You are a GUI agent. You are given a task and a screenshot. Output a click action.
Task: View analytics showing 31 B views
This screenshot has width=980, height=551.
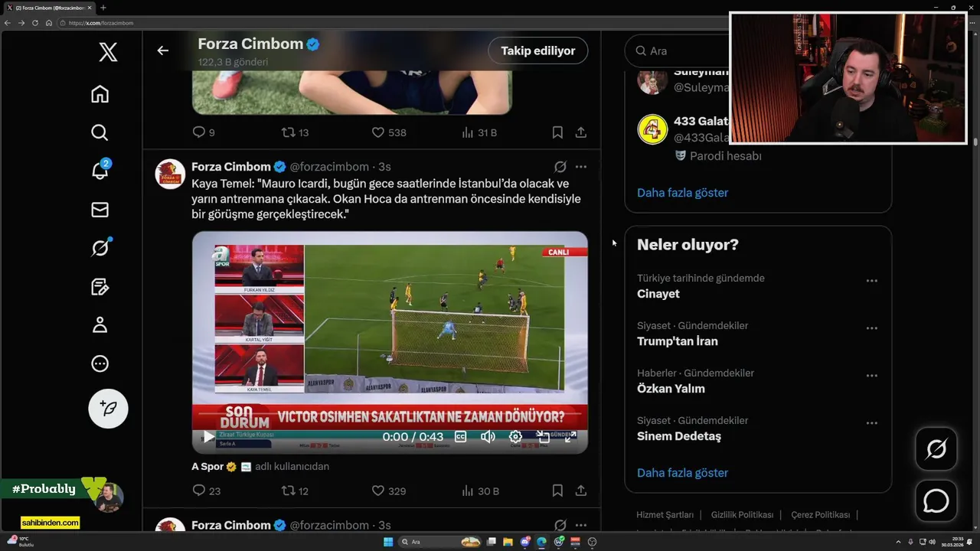point(479,132)
